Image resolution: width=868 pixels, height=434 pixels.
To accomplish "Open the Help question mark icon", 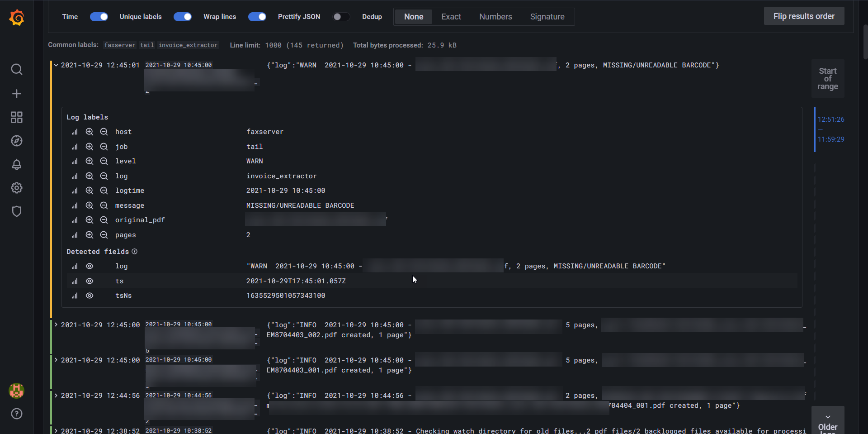I will [x=17, y=414].
